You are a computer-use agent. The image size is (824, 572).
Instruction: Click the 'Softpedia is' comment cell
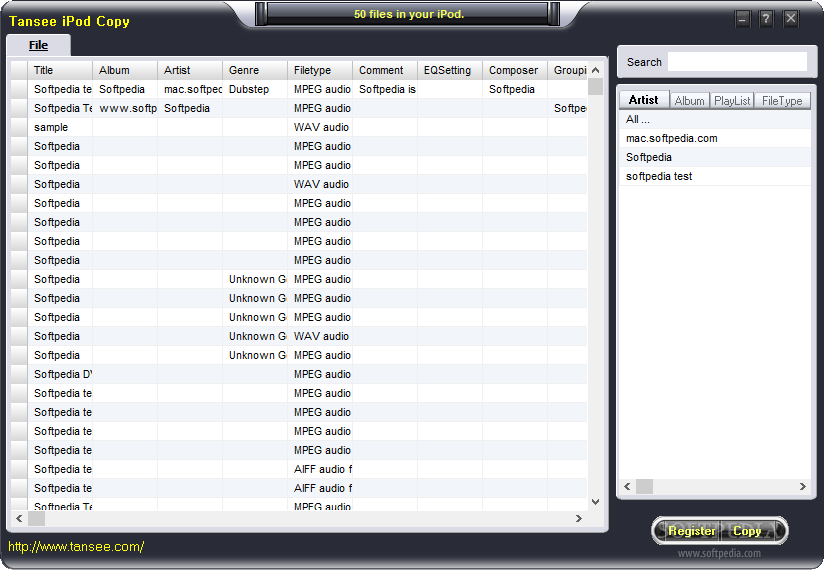click(385, 89)
